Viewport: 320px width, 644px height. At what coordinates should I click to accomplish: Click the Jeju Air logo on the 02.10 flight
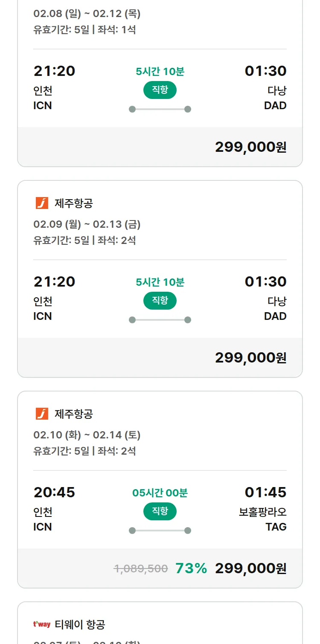(42, 414)
